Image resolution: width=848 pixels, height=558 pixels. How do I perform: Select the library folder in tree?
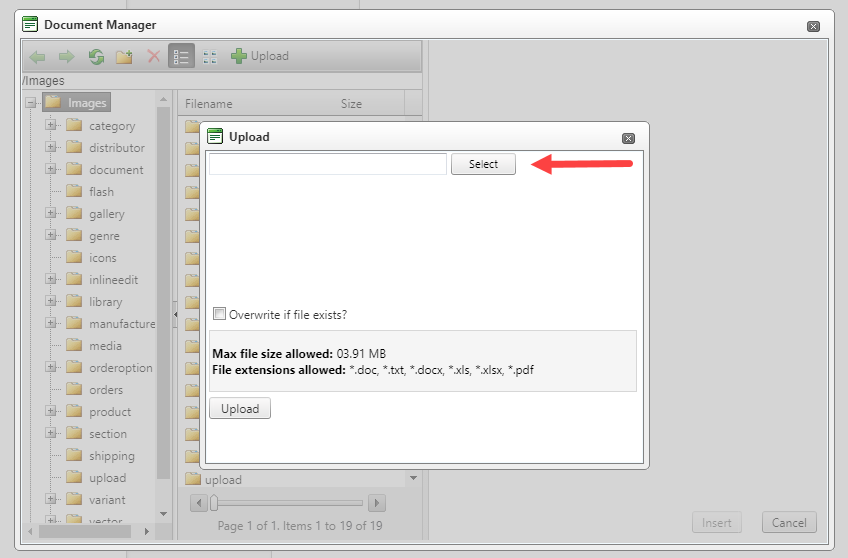click(95, 302)
